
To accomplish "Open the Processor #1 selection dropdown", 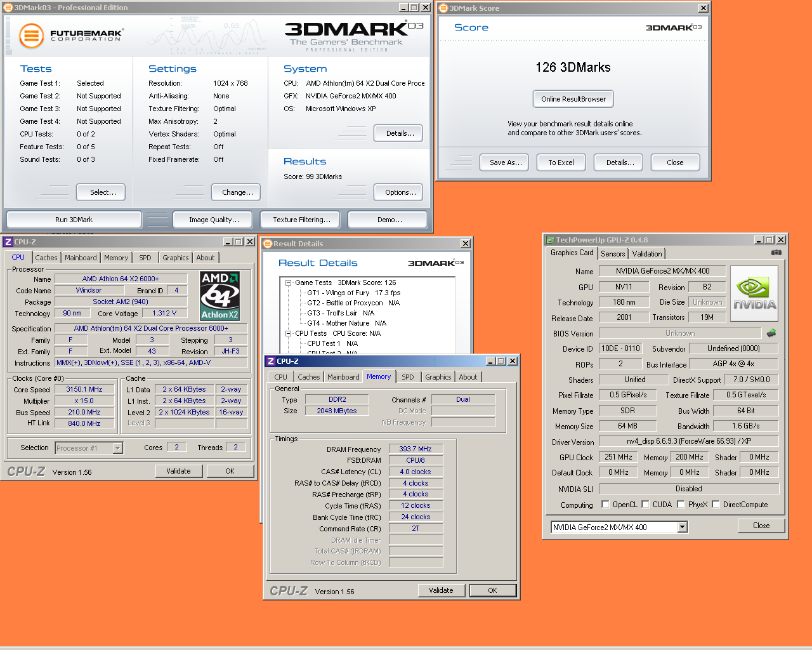I will [x=117, y=448].
